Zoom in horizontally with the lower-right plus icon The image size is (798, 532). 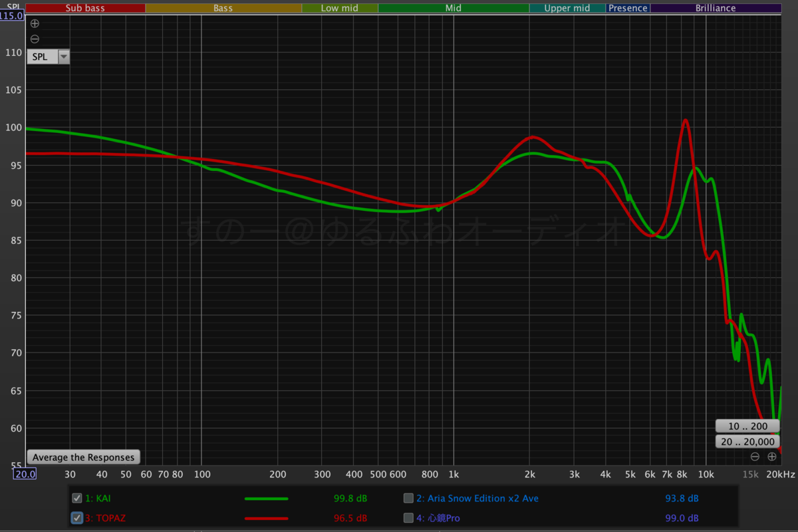772,456
